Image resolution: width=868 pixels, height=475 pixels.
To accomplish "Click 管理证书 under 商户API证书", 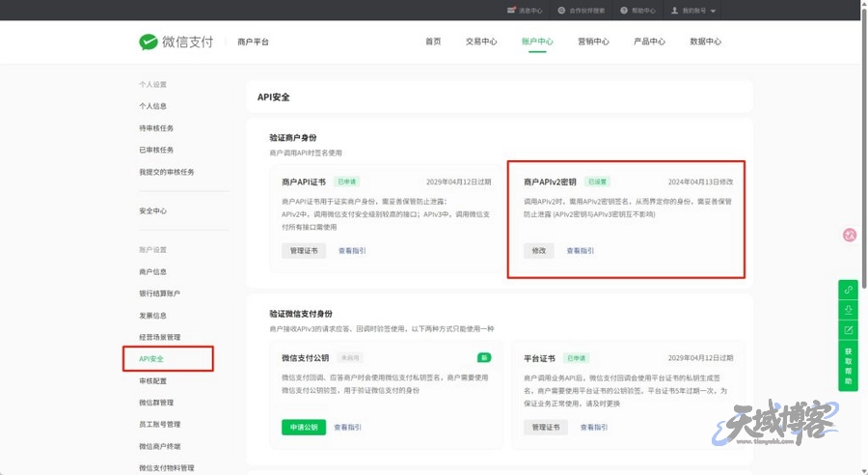I will [x=304, y=250].
